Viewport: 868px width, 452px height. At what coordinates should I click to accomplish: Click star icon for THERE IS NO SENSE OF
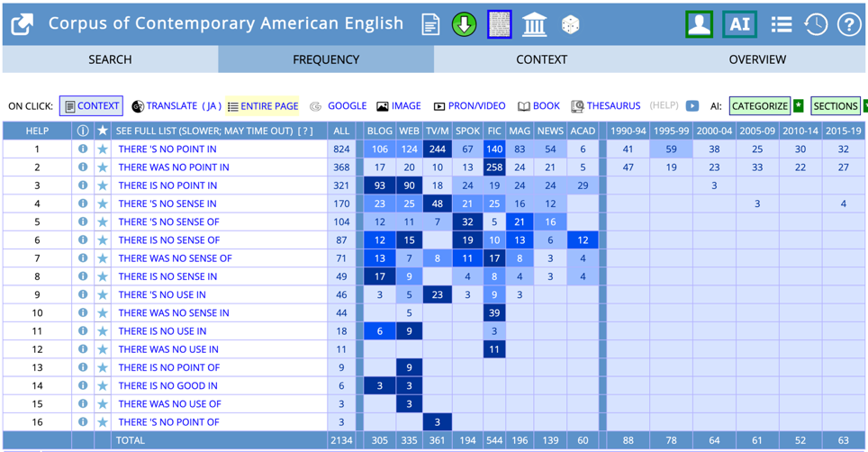103,240
